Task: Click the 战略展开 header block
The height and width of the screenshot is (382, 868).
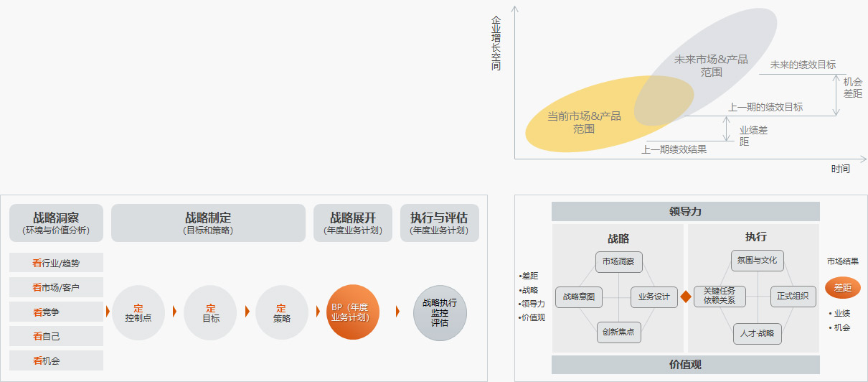Action: (x=353, y=223)
